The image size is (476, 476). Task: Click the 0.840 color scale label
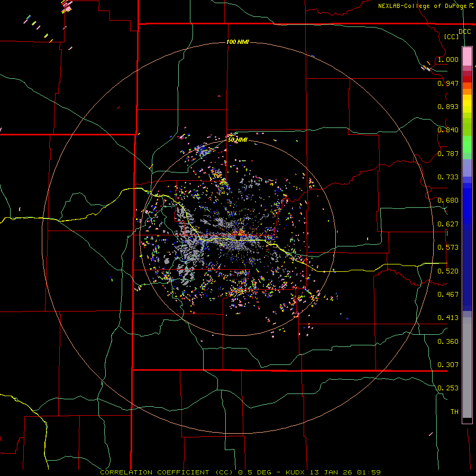pyautogui.click(x=448, y=130)
